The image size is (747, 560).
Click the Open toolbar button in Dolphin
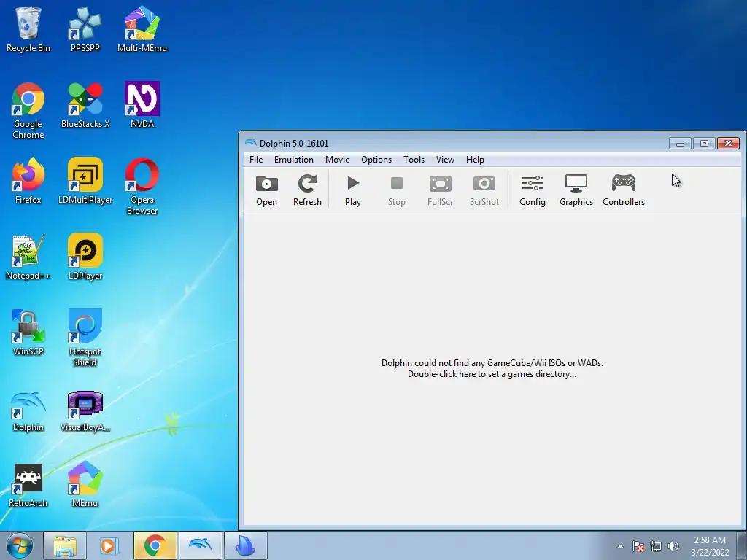click(266, 190)
